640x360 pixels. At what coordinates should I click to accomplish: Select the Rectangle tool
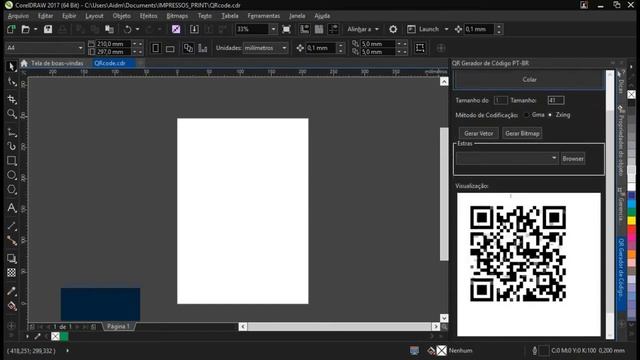point(11,161)
